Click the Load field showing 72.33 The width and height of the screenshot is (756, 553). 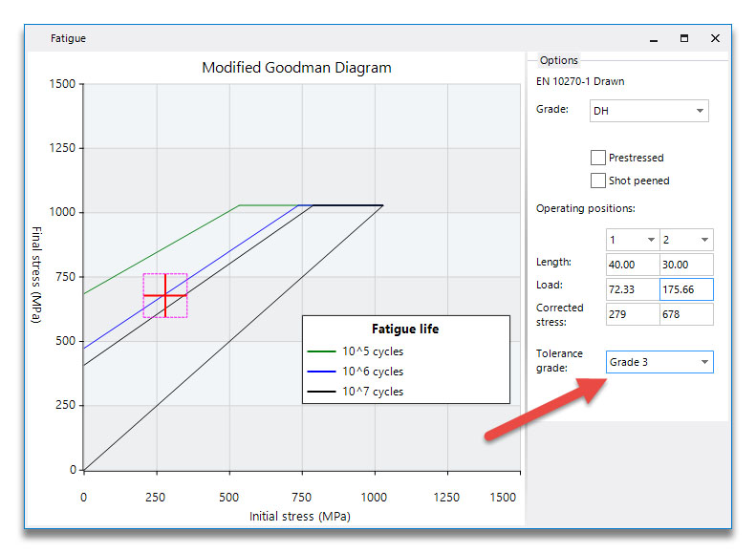point(633,289)
